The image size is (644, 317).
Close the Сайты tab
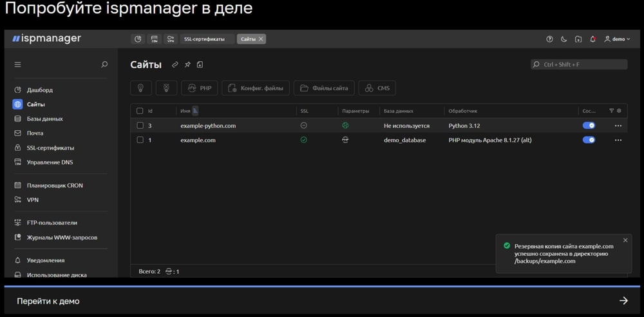coord(261,39)
